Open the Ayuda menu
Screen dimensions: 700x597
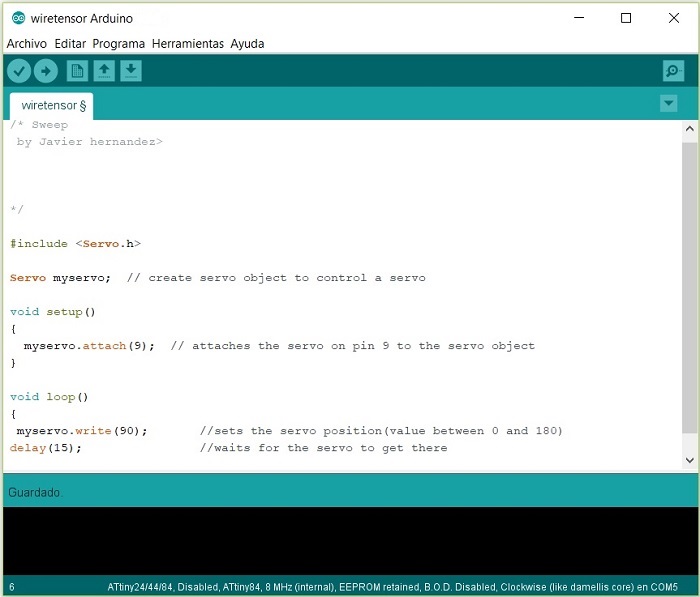point(247,44)
